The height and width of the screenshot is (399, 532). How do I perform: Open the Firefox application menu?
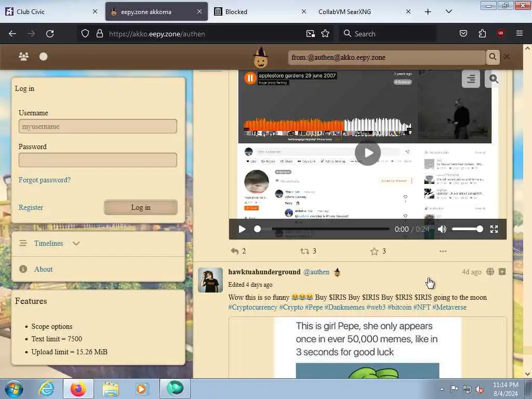pyautogui.click(x=520, y=33)
